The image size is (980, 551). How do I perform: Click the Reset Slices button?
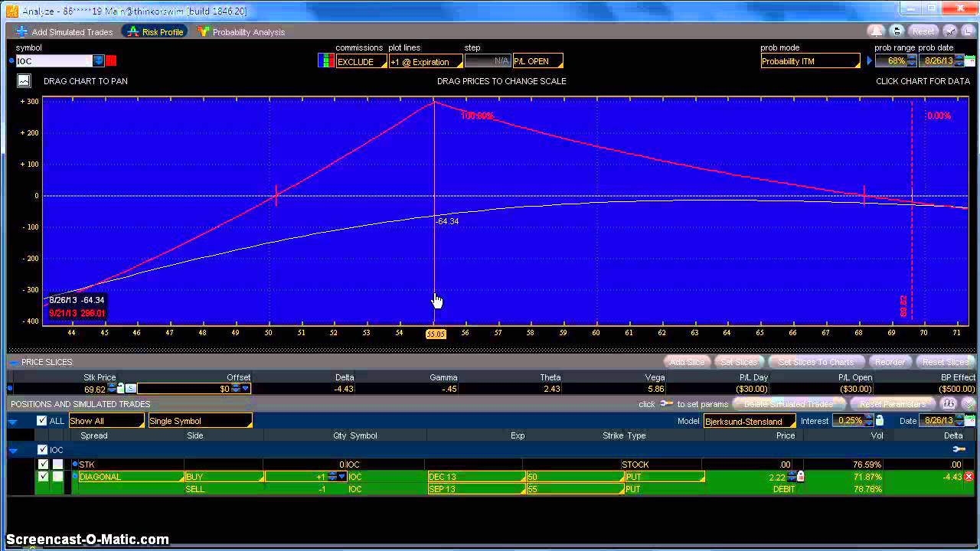(x=945, y=362)
